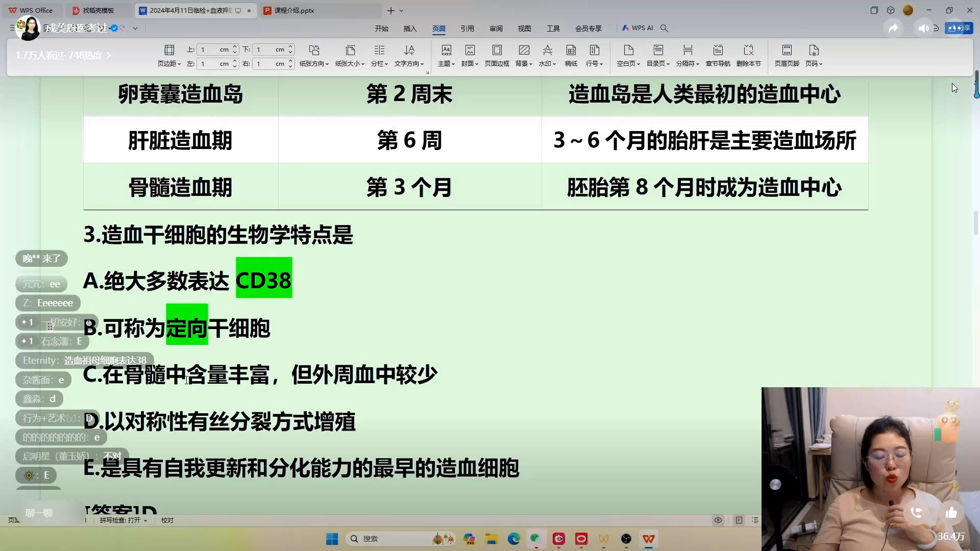Click the blue 分享 share button
This screenshot has height=551, width=980.
click(x=959, y=28)
